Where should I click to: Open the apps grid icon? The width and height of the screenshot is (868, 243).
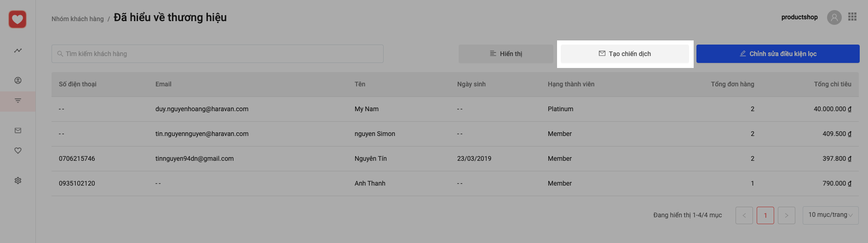[x=852, y=17]
